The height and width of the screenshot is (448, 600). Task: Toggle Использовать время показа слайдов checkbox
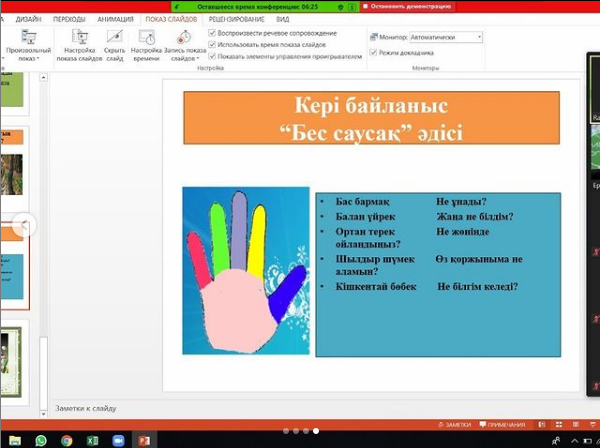click(212, 45)
